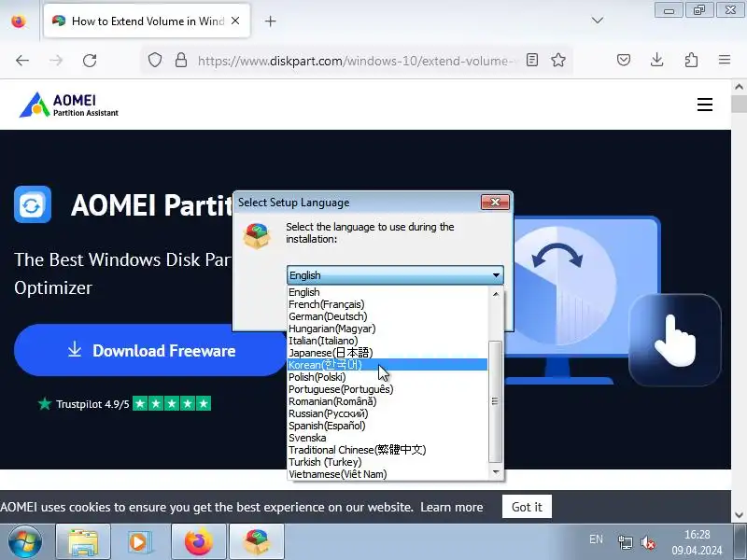Open a new tab with the plus icon
Screen dimensions: 747x560
coord(270,21)
